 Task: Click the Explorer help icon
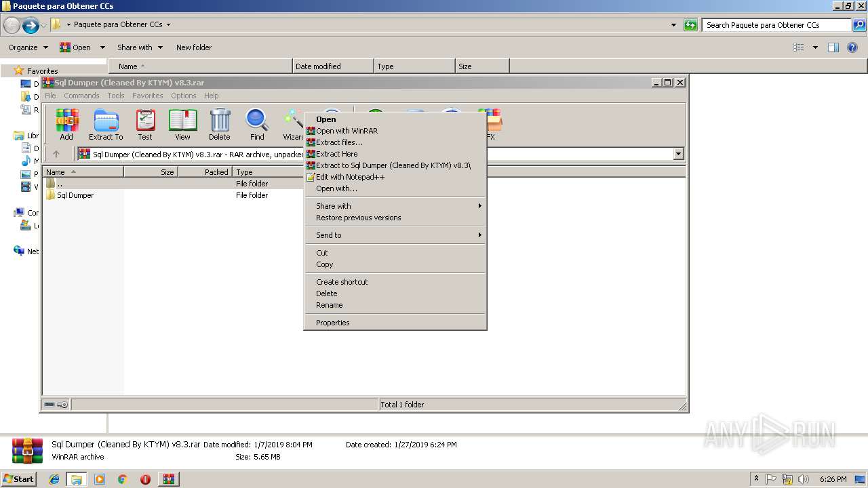[852, 47]
